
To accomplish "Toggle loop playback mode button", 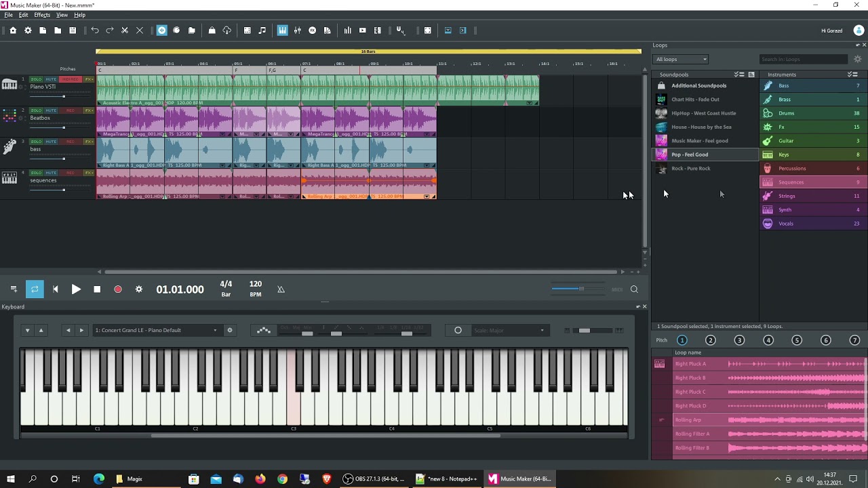I will point(35,289).
